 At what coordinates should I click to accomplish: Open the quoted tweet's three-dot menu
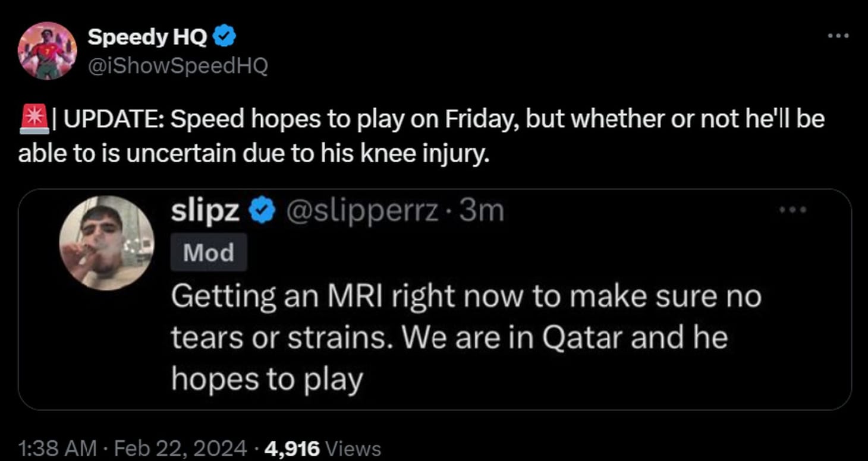[794, 210]
